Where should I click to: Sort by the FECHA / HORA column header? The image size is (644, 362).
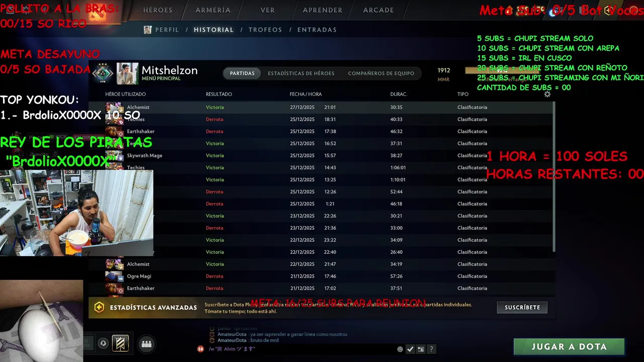click(x=306, y=94)
